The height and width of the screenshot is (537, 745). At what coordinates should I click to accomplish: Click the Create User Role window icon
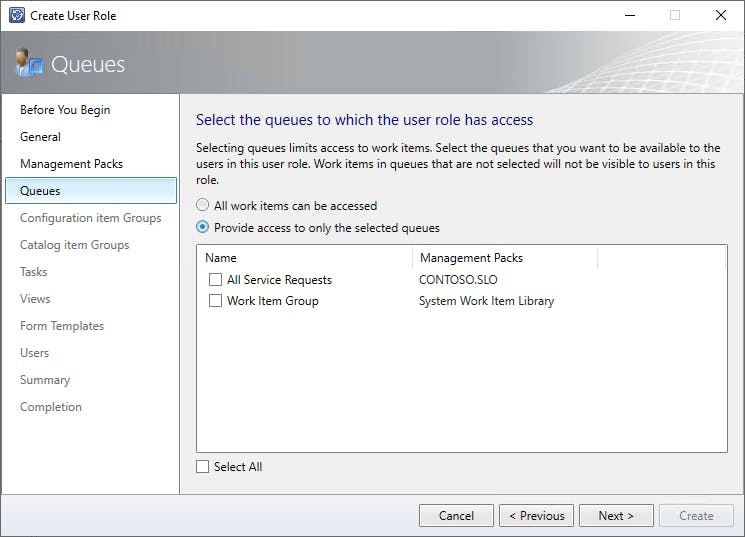pyautogui.click(x=16, y=15)
